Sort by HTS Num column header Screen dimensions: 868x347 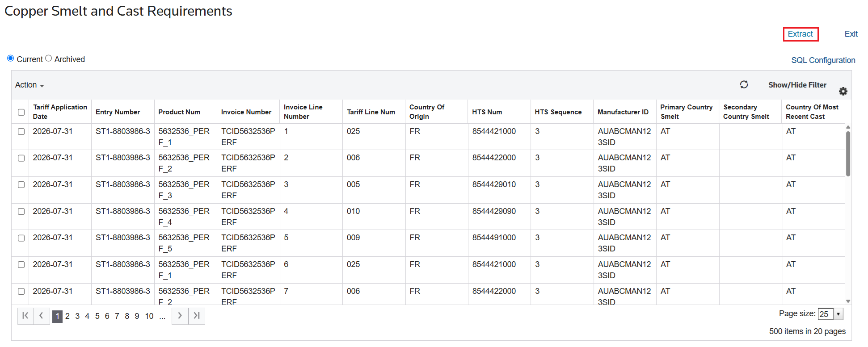(487, 112)
